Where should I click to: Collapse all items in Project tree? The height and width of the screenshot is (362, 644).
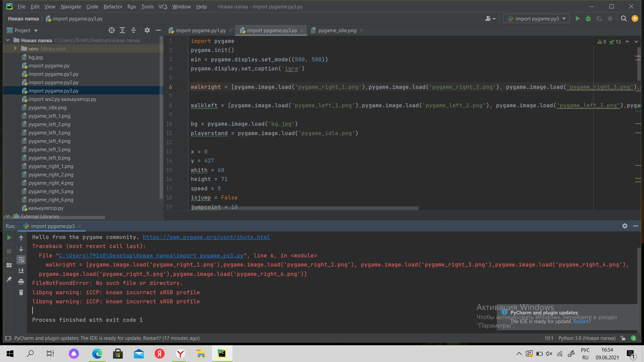click(x=133, y=31)
